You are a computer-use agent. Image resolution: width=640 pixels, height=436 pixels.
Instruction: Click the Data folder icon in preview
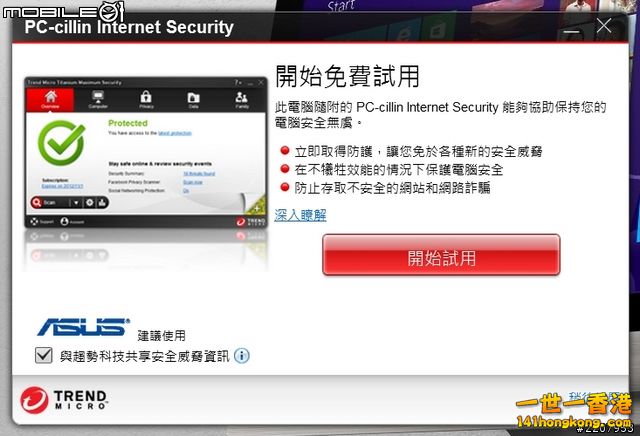[193, 100]
